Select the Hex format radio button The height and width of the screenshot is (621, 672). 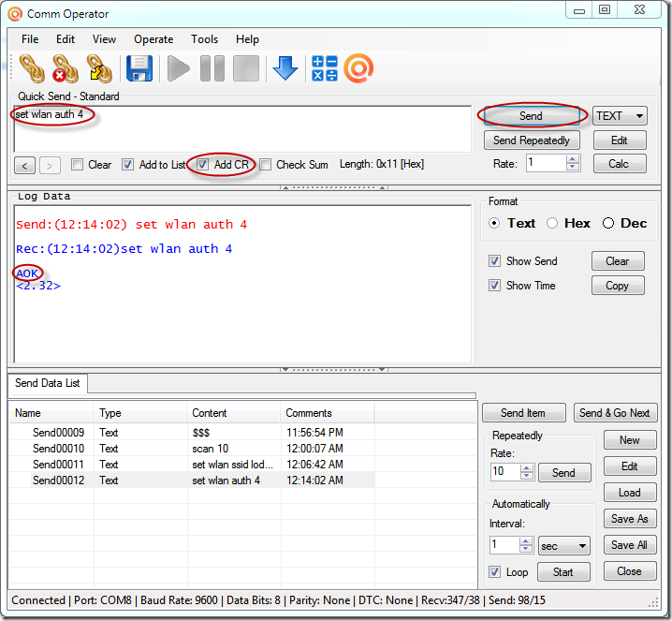pyautogui.click(x=552, y=224)
